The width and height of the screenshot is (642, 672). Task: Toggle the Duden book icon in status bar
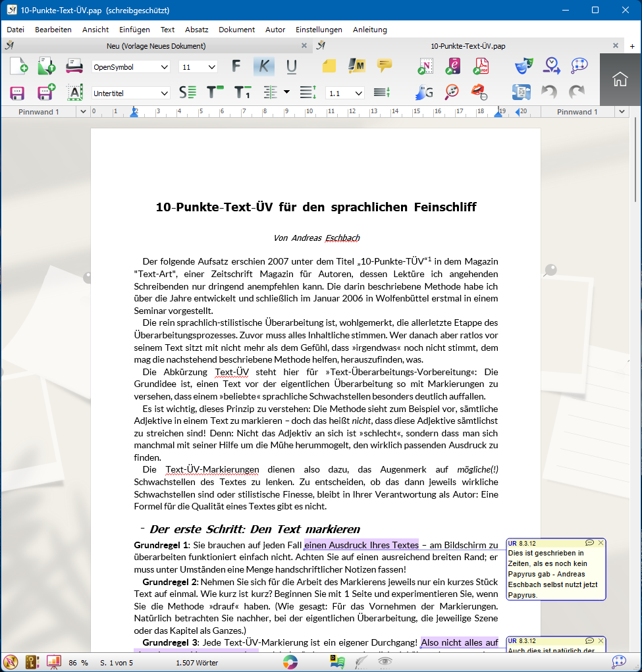[x=337, y=662]
